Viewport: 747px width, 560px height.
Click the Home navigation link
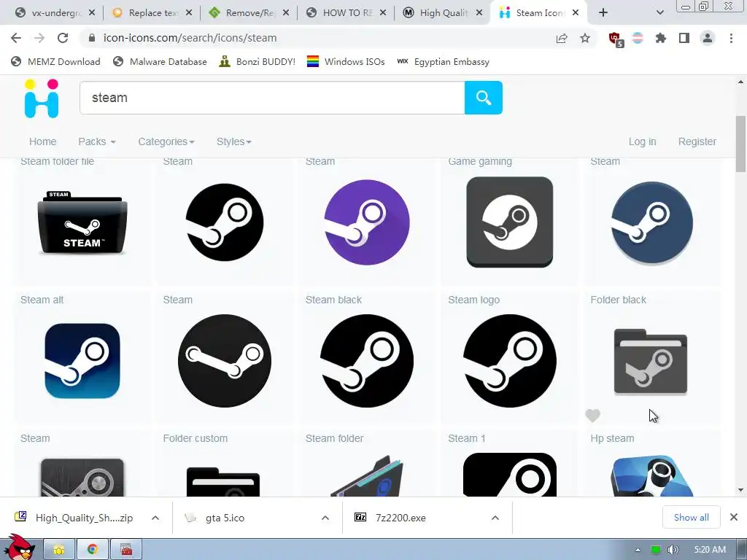tap(43, 141)
